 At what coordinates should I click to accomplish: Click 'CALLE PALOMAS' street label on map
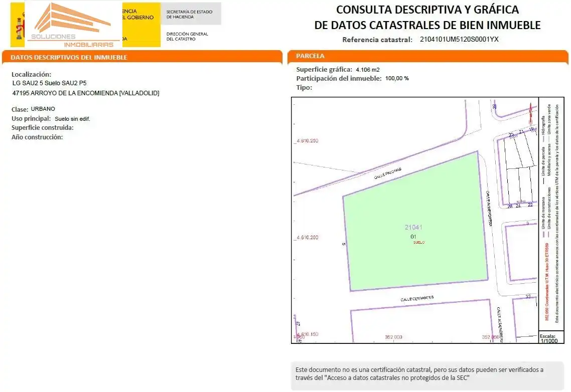(387, 173)
